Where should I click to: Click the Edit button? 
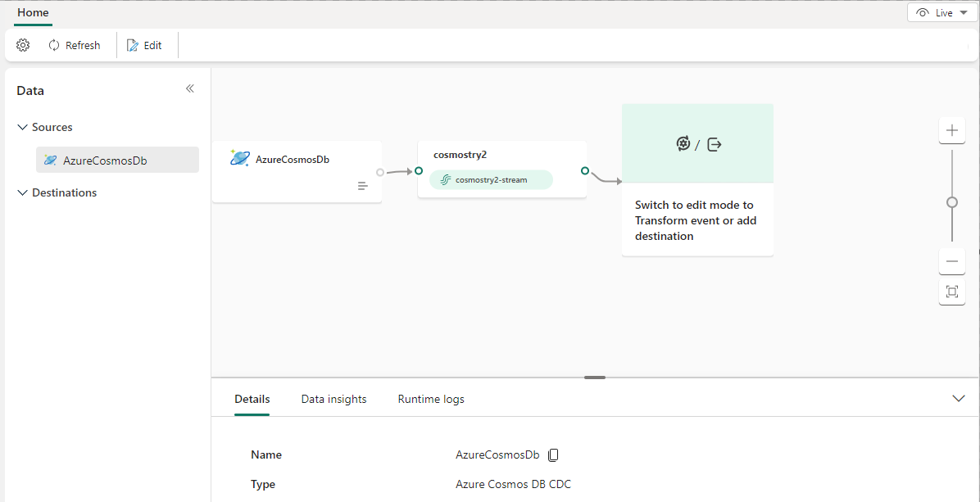click(147, 45)
